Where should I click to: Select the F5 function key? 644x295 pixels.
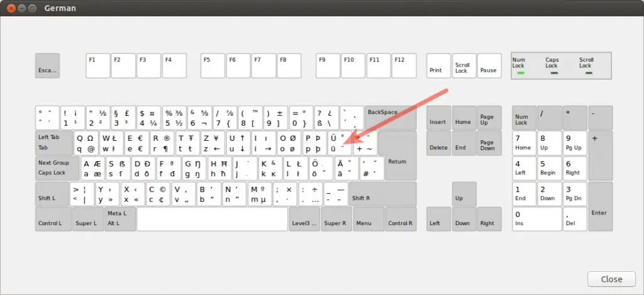coord(213,65)
